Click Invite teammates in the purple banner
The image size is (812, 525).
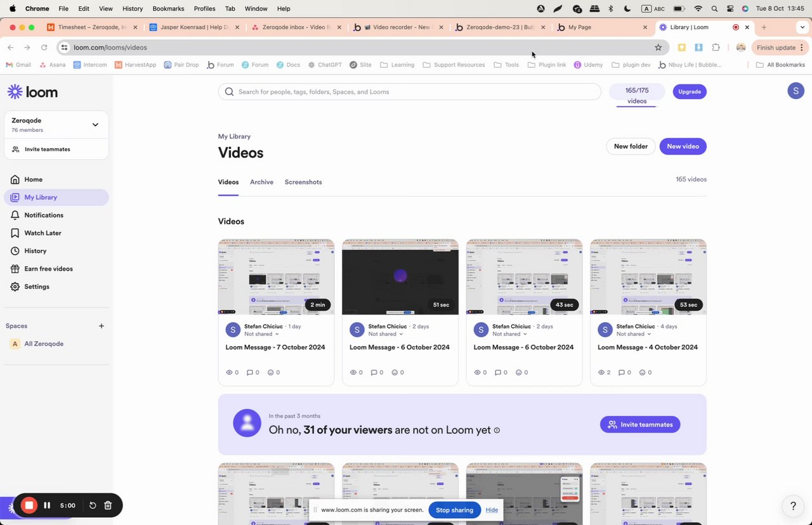pos(640,425)
